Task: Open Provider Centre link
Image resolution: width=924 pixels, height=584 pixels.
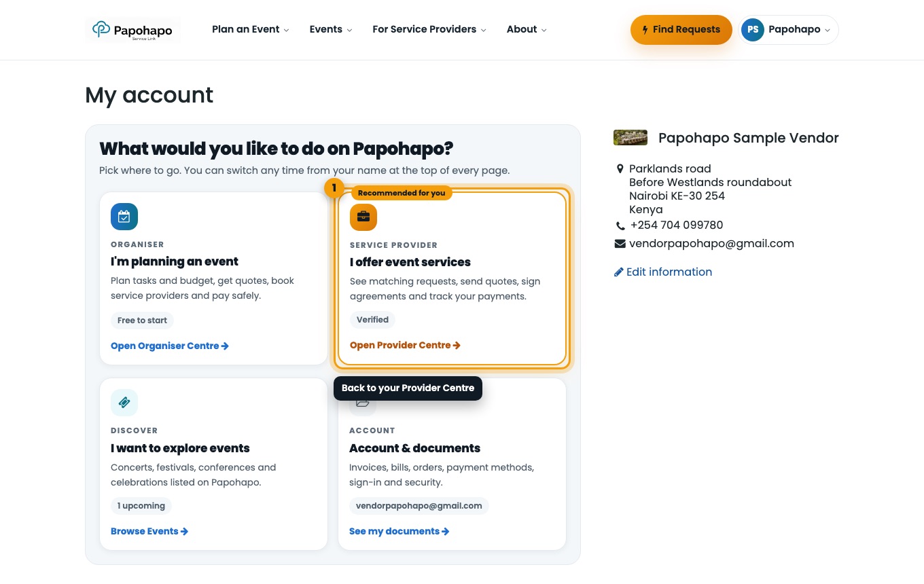Action: click(x=405, y=345)
